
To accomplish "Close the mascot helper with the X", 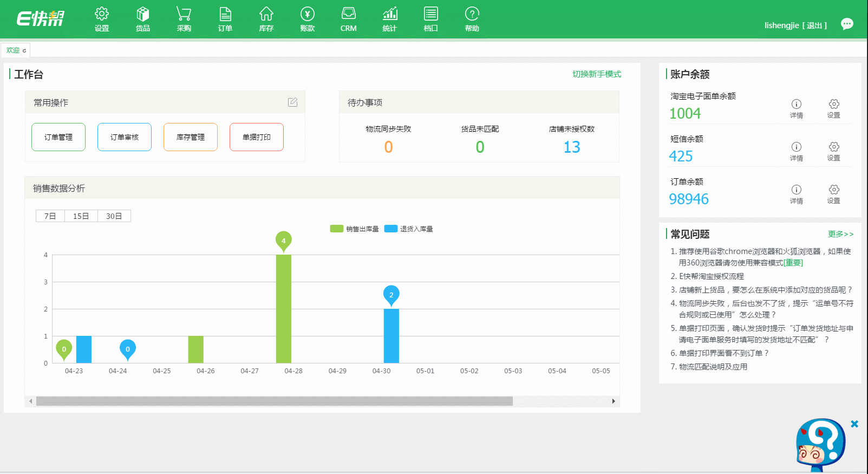I will 854,424.
